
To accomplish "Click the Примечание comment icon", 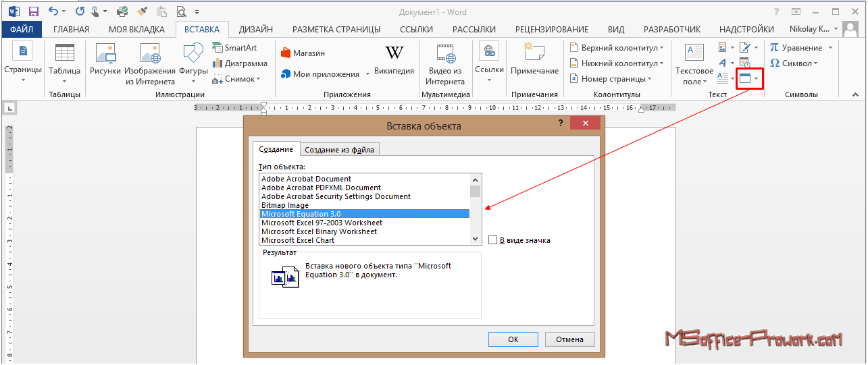I will [534, 59].
